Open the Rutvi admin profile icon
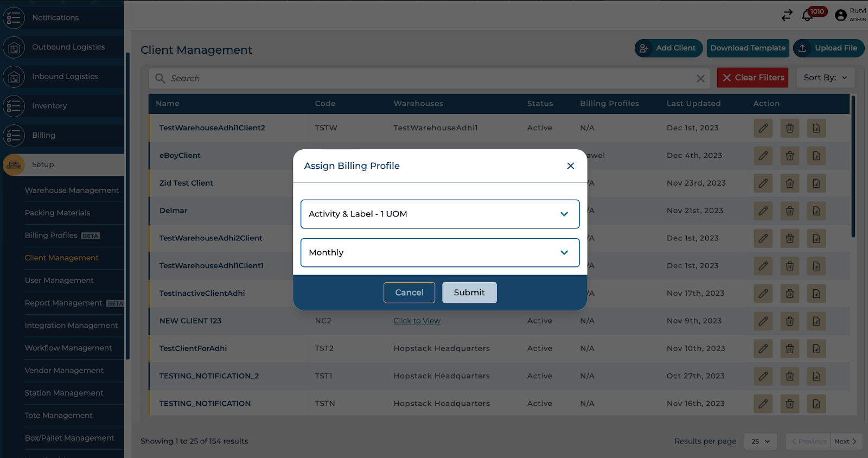This screenshot has height=458, width=868. click(x=841, y=16)
